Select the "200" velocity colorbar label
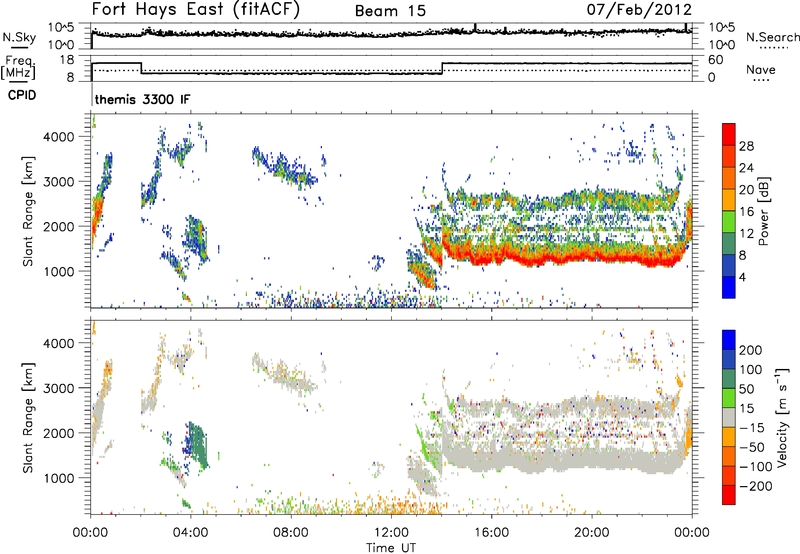Screen dimensions: 800x554 point(751,350)
